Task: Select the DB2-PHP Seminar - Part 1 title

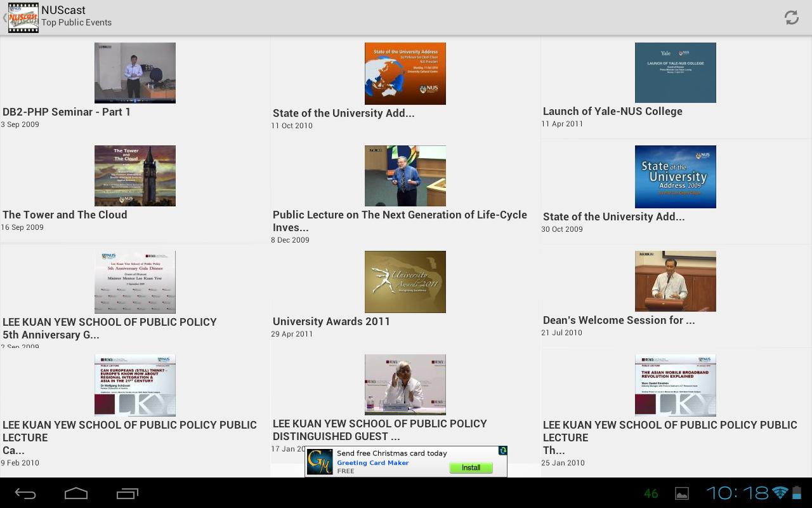Action: click(x=67, y=112)
